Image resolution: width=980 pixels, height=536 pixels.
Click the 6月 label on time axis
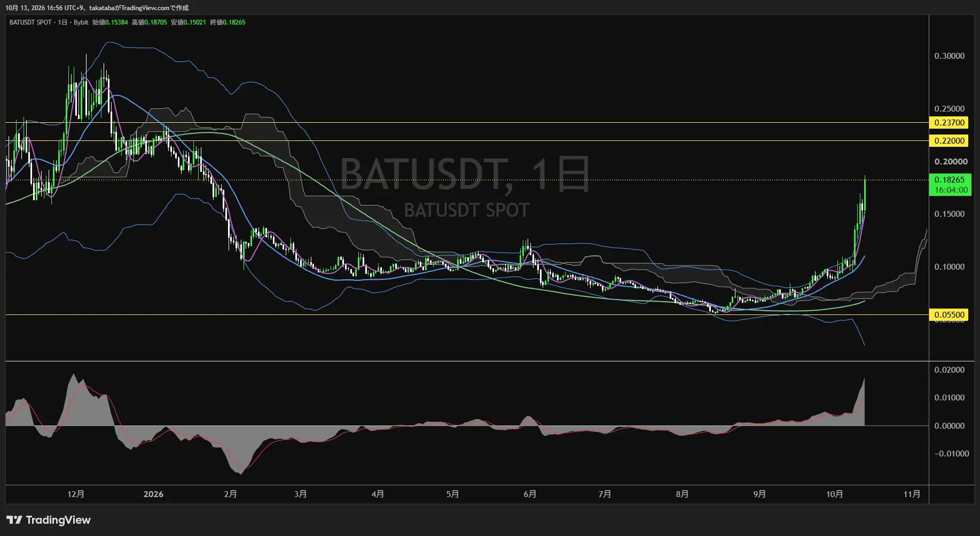[530, 494]
